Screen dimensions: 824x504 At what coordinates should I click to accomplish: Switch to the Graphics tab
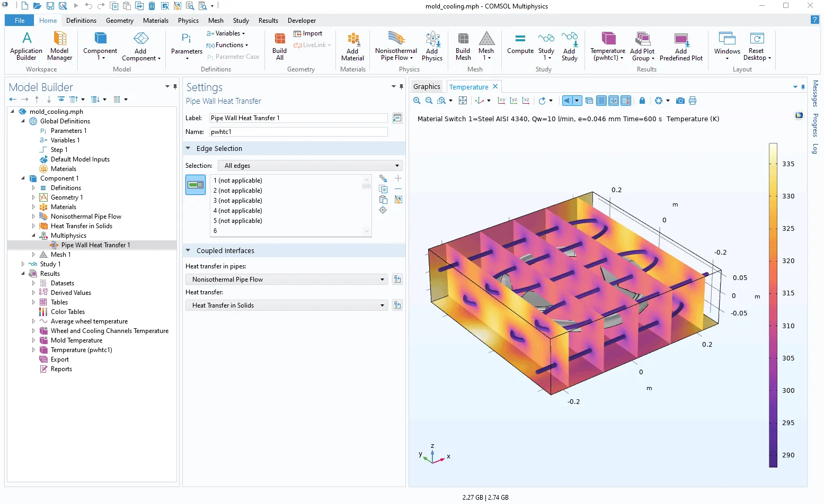point(427,87)
